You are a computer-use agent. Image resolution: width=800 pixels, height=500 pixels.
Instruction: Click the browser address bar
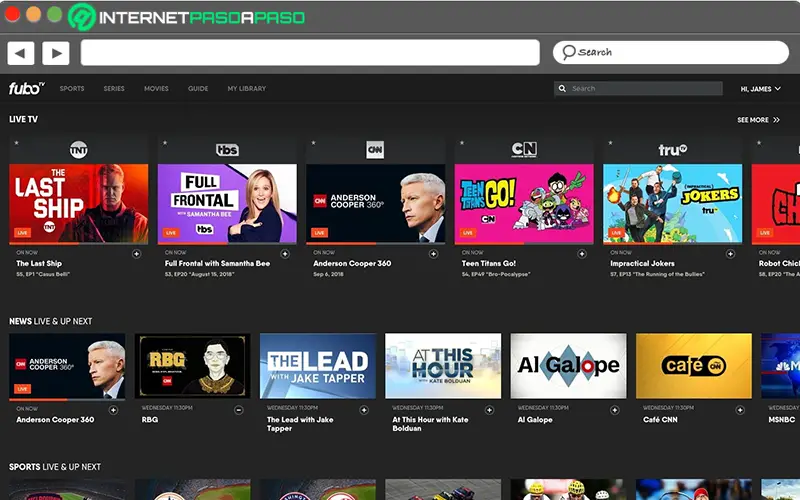pyautogui.click(x=310, y=53)
